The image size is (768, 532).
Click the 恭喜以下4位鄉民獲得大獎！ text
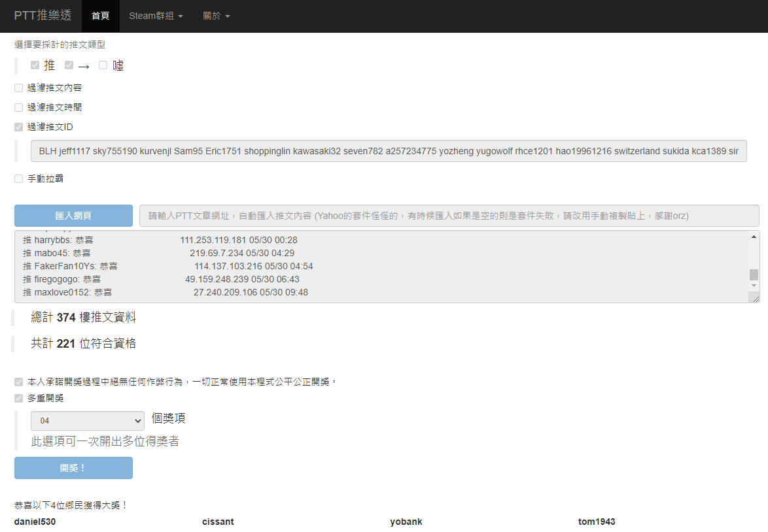[71, 505]
